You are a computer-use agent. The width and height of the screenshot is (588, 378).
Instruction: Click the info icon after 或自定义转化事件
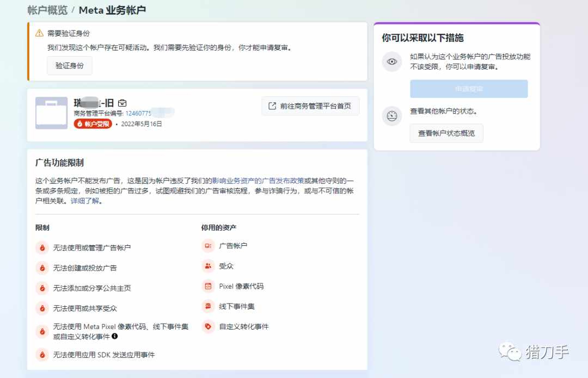[x=115, y=336]
